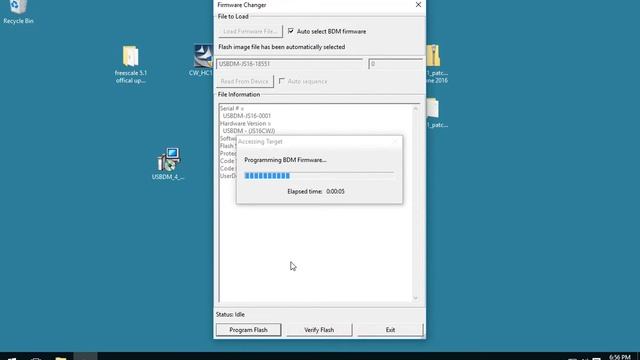Open the CW_HC1 desktop shortcut
The width and height of the screenshot is (640, 360).
(202, 60)
